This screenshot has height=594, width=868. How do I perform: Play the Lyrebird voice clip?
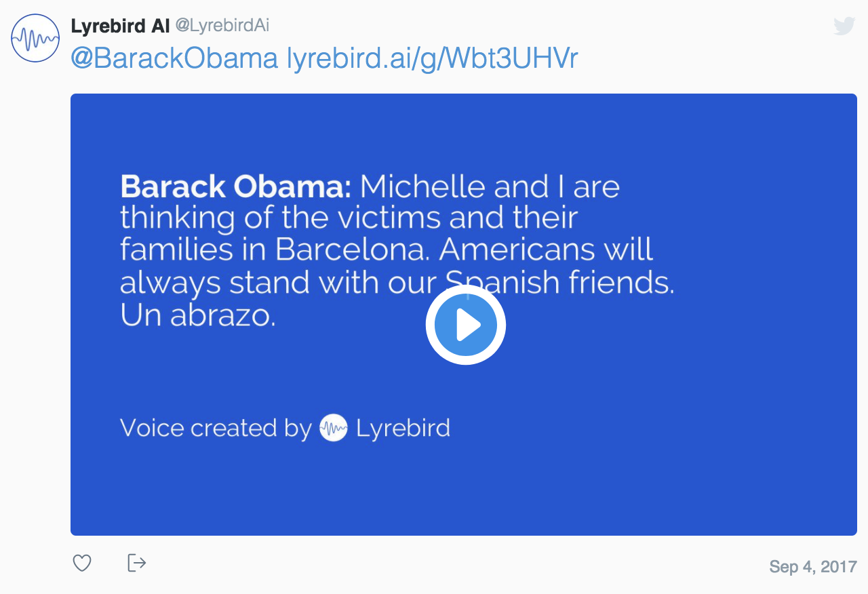pyautogui.click(x=466, y=325)
